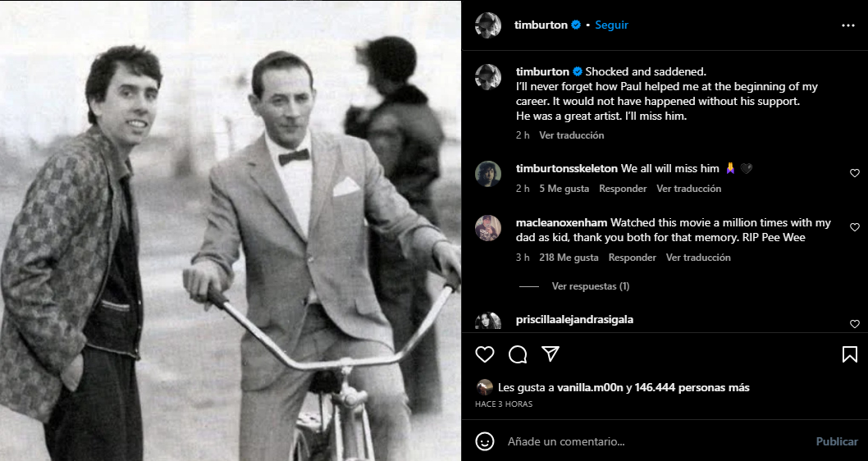Save post with the bookmark icon
The height and width of the screenshot is (461, 868).
(x=849, y=354)
